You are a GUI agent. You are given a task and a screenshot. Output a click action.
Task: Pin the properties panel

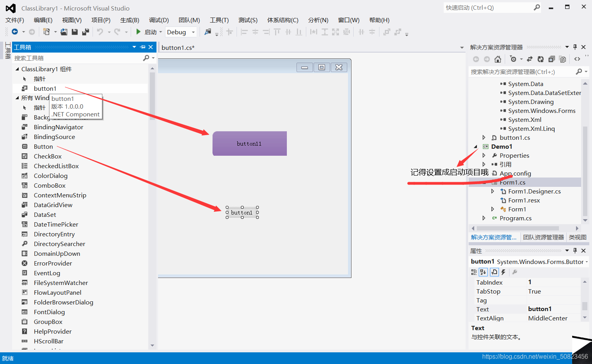point(575,251)
